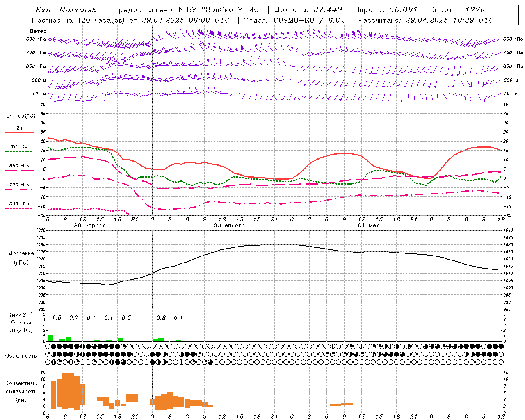The width and height of the screenshot is (525, 420).
Task: Select the 0.7 precipitation amount value
Action: (74, 318)
